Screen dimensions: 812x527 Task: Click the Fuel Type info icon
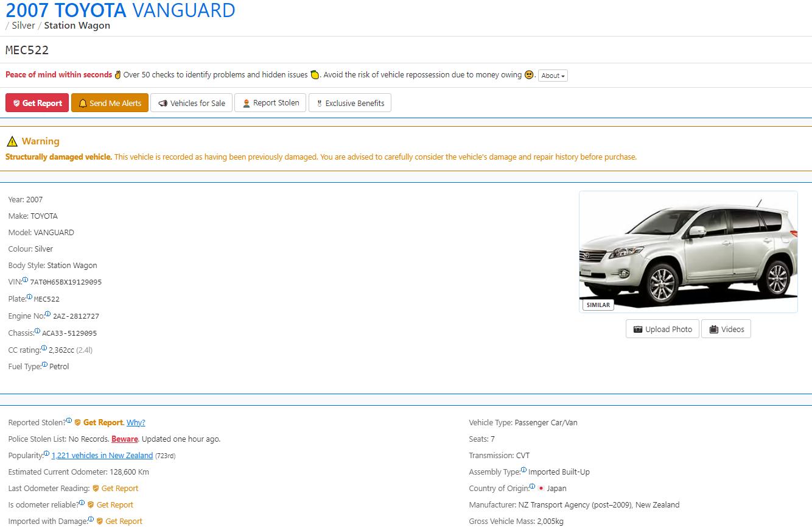click(44, 364)
